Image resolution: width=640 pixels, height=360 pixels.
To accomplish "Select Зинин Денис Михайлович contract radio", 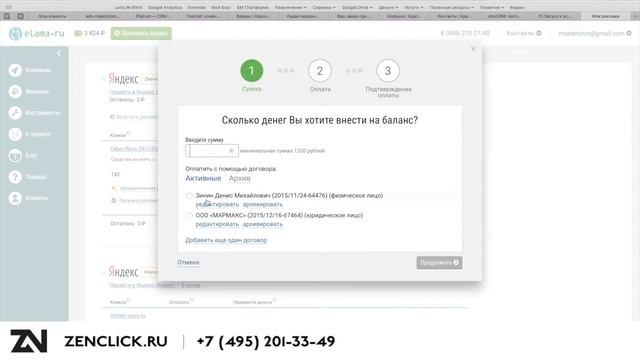I will (x=189, y=196).
